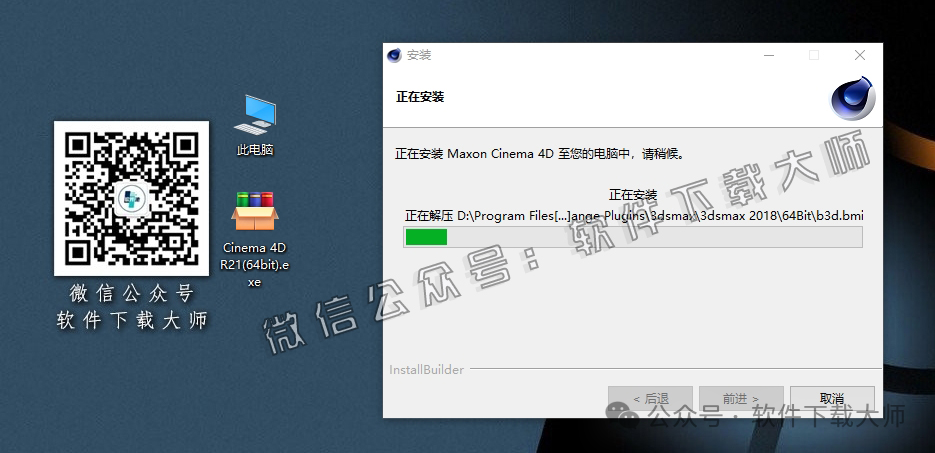Screen dimensions: 935x453
Task: Click the green installation progress bar
Action: click(633, 237)
